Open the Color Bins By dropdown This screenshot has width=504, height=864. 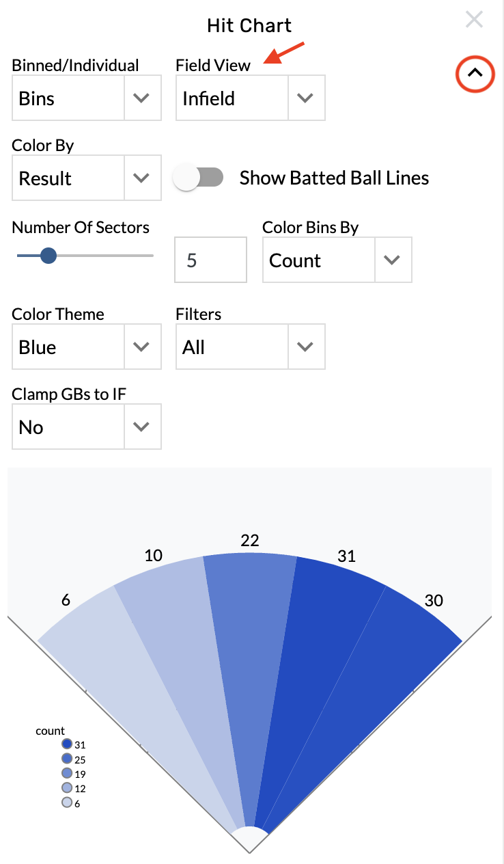[337, 260]
